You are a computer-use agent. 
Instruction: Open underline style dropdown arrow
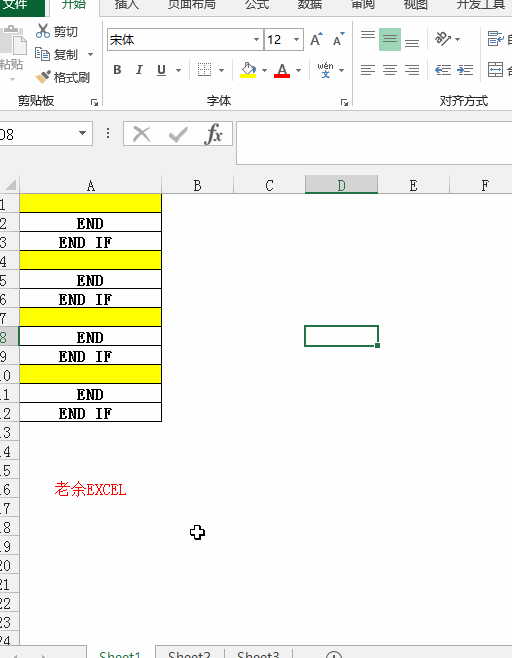[x=178, y=70]
